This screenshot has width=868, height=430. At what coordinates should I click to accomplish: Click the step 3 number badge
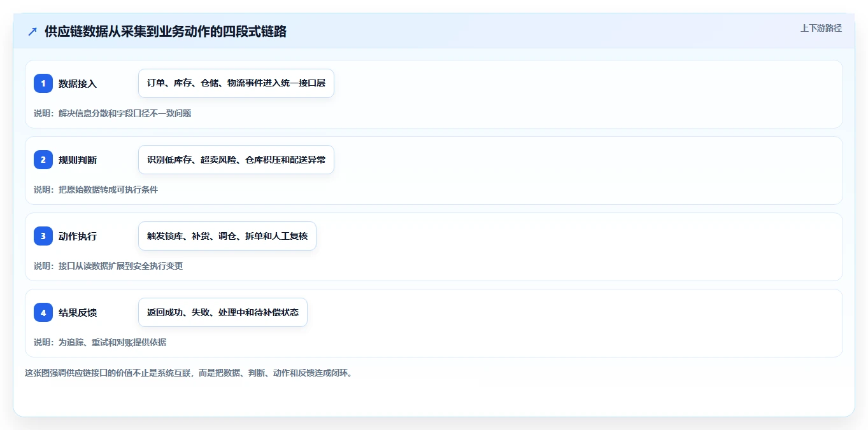(43, 236)
